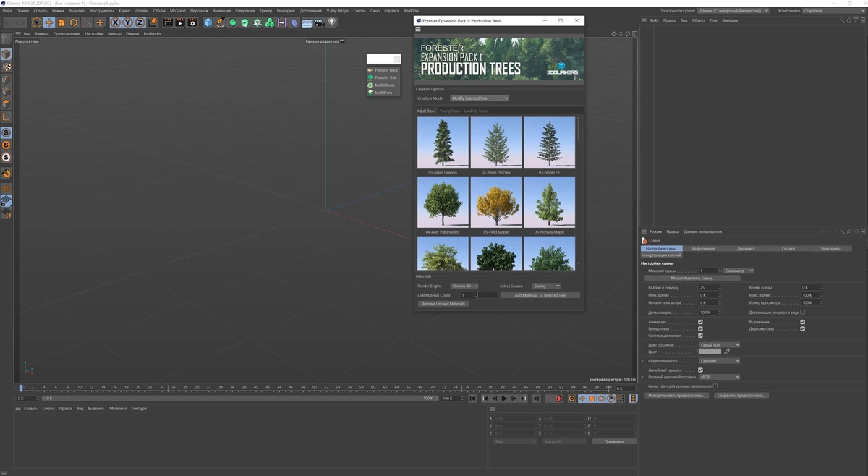Add a Light bulb object
The width and height of the screenshot is (868, 476).
[x=331, y=22]
